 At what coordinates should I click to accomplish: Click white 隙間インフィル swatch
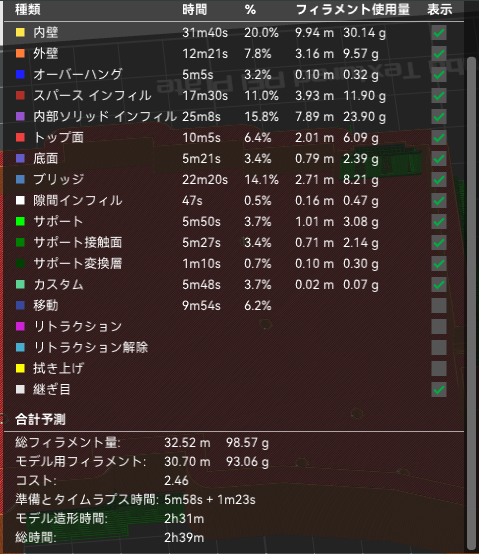(20, 200)
